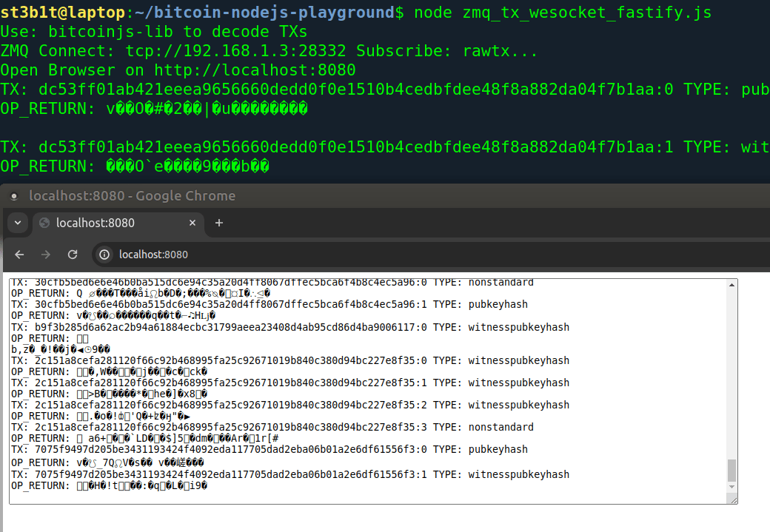Open the tab search dropdown chevron
The height and width of the screenshot is (532, 770).
coord(18,223)
